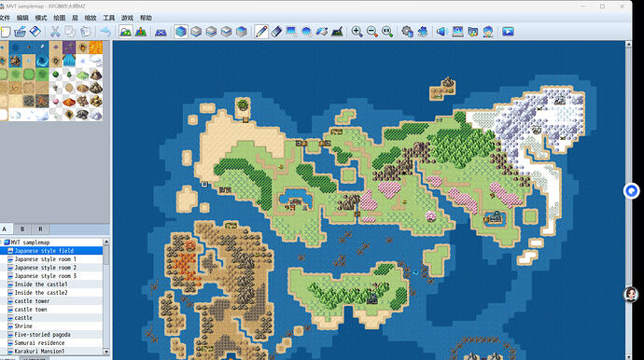
Task: Select the Eraser tool
Action: (x=276, y=32)
